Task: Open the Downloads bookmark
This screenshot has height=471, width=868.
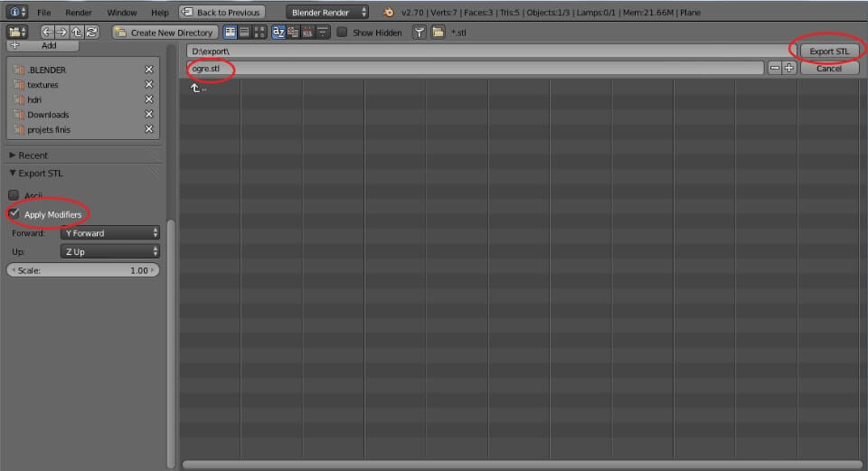Action: coord(48,115)
